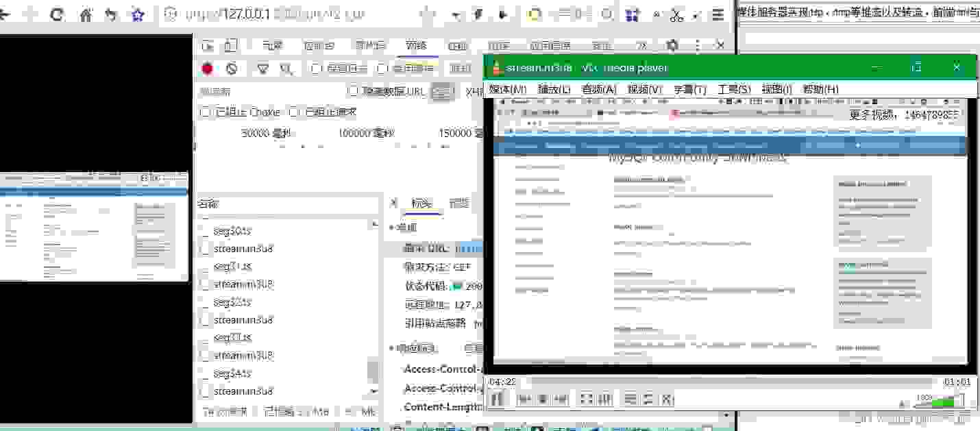980x431 pixels.
Task: Open VLC Help menu
Action: (x=820, y=89)
